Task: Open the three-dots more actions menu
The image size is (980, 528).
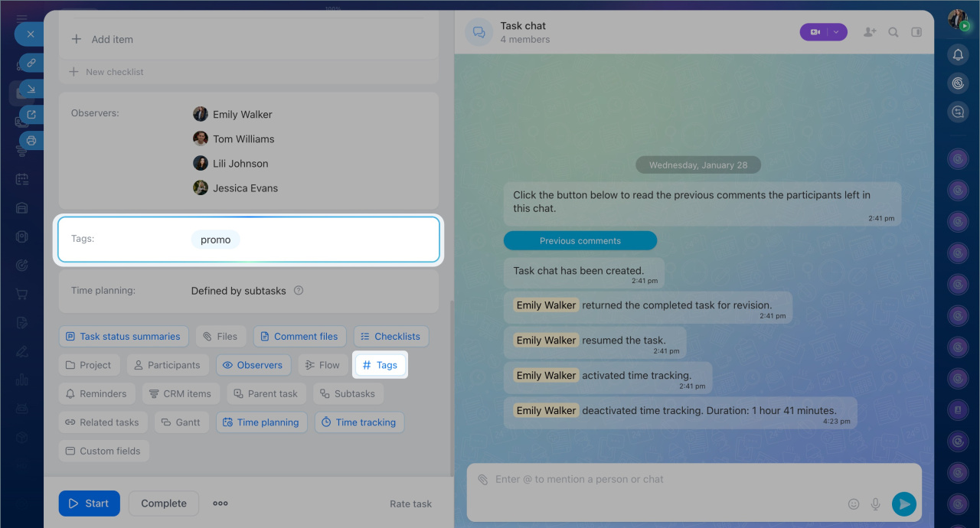Action: [x=220, y=504]
